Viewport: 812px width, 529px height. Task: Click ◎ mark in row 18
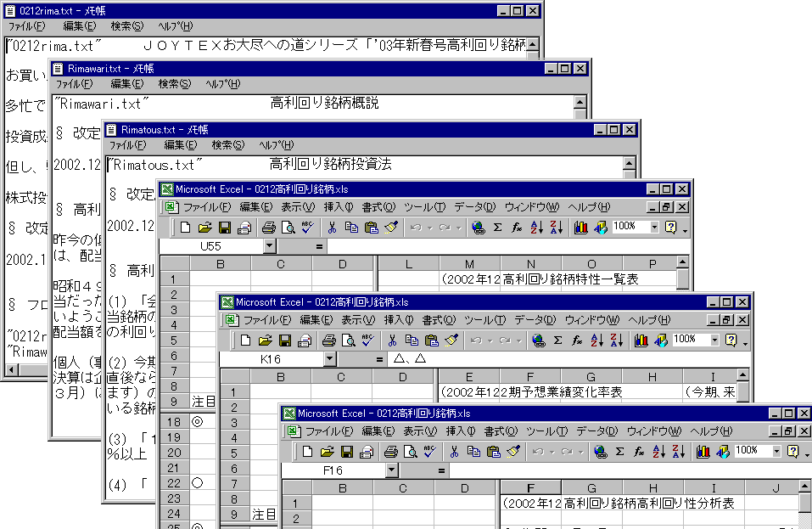[198, 422]
